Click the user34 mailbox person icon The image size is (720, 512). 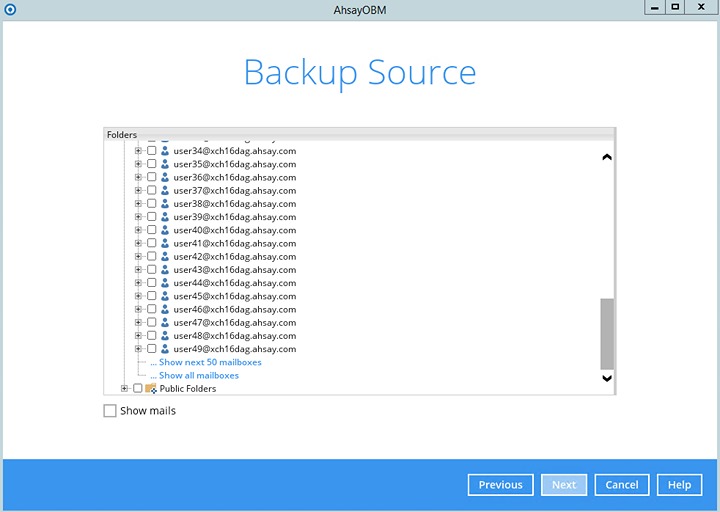pyautogui.click(x=165, y=151)
